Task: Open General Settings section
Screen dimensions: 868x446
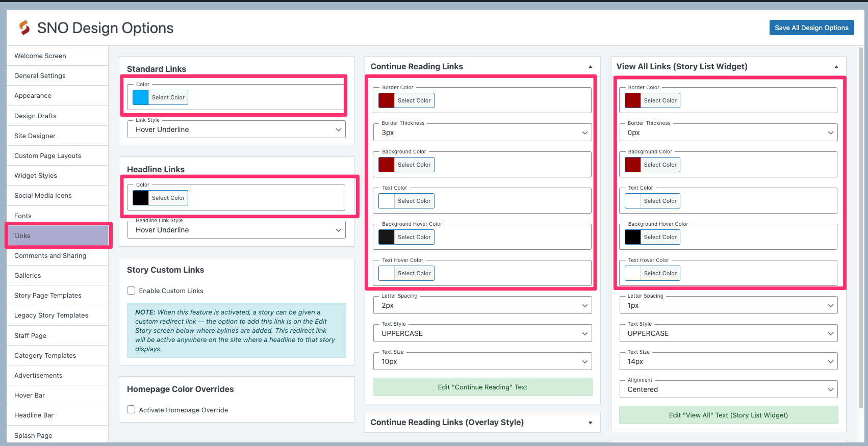Action: coord(58,76)
